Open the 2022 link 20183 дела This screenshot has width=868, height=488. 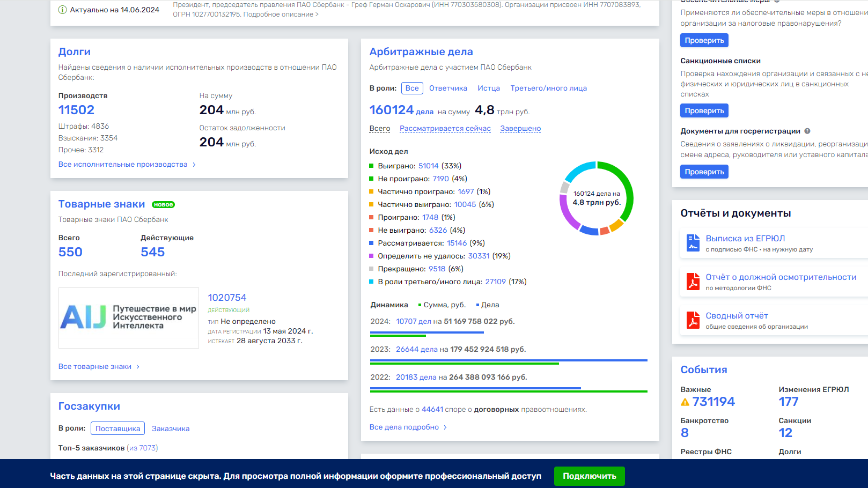[416, 377]
